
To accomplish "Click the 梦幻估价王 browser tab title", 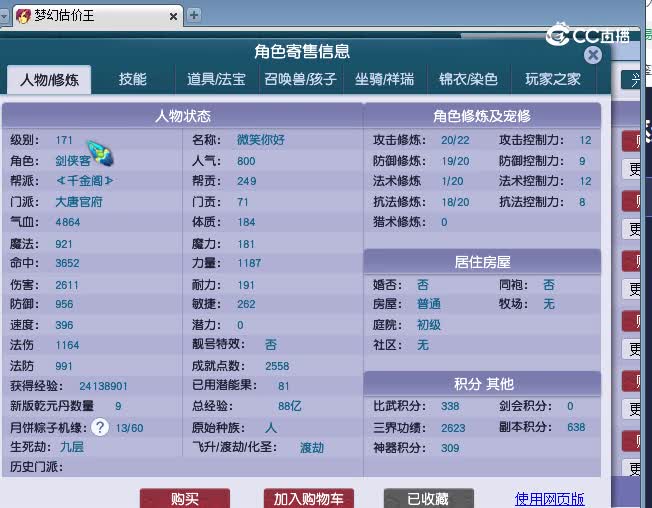I will pyautogui.click(x=64, y=16).
